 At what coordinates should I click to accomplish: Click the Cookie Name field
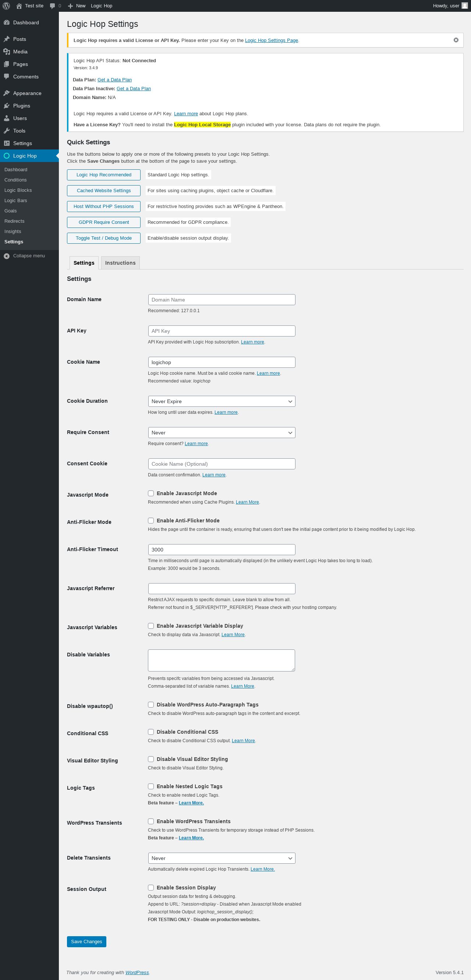click(x=222, y=362)
